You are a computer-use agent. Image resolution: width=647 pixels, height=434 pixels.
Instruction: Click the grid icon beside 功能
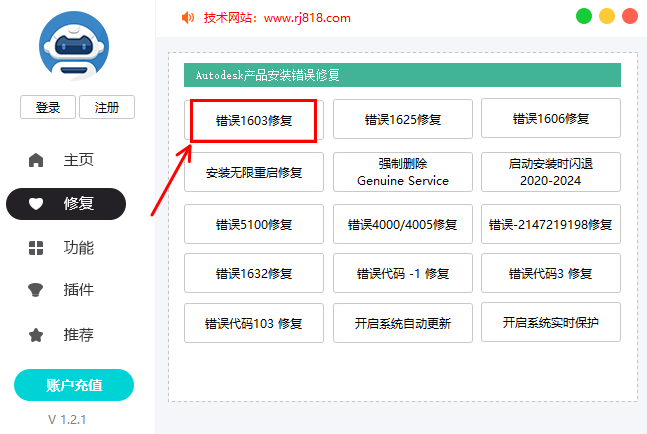click(36, 248)
